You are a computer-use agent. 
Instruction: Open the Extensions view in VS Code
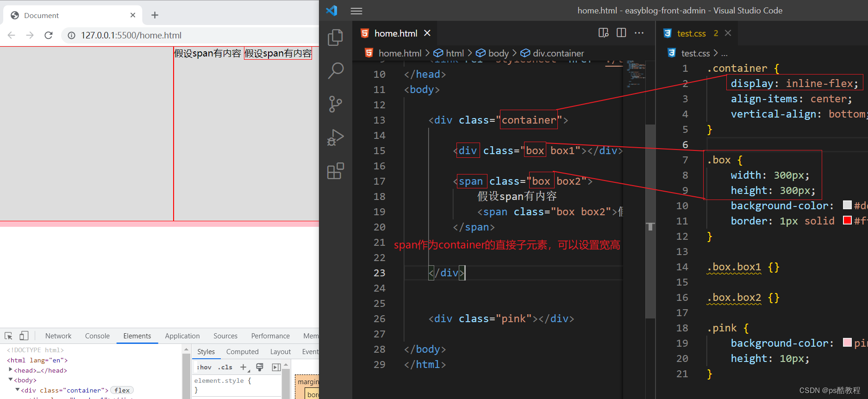[336, 171]
